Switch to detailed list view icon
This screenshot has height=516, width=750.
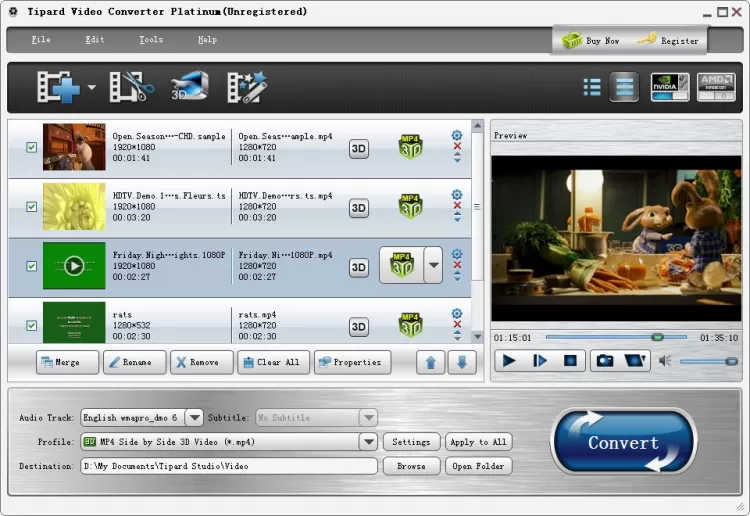point(624,87)
